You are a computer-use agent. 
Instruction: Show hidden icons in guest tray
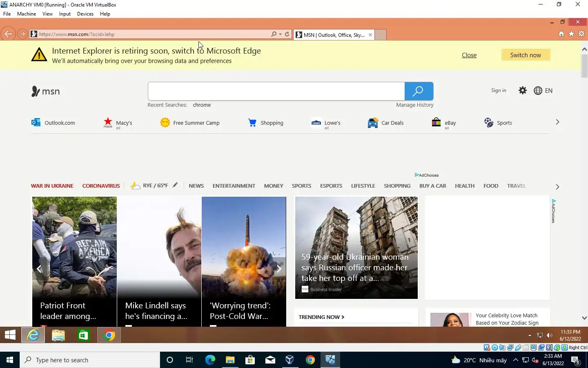[530, 335]
